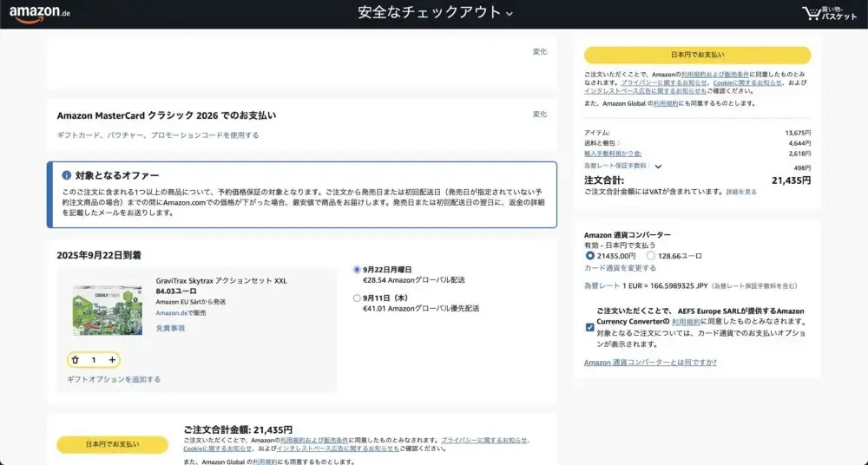Toggle the Amazon Currency Converter agreement checkbox
The width and height of the screenshot is (868, 465).
pyautogui.click(x=590, y=327)
